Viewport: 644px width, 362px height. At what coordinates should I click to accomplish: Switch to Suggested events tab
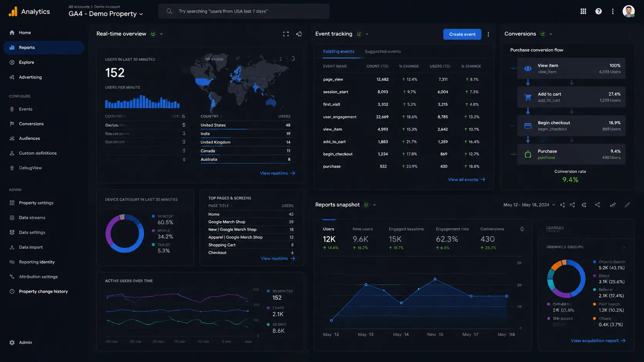point(382,51)
